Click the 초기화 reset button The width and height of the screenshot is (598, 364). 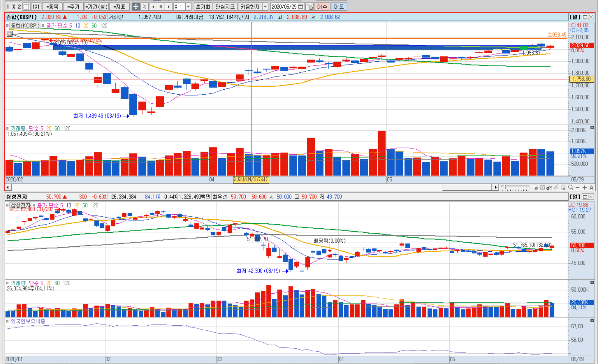click(203, 7)
